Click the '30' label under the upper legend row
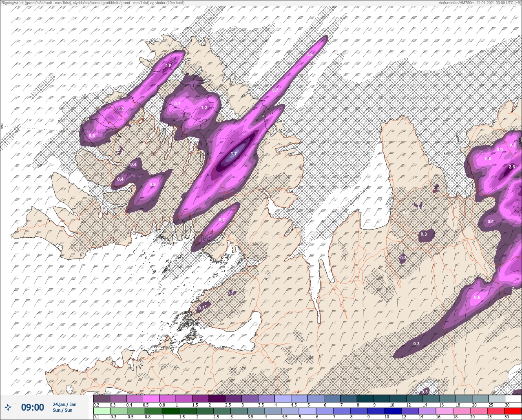Image resolution: width=522 pixels, height=420 pixels. tap(507, 405)
